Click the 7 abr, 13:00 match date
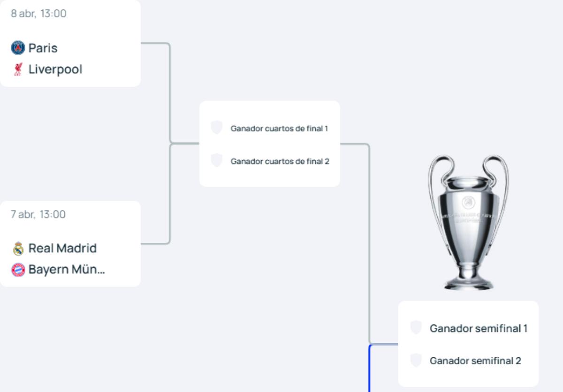Viewport: 563px width, 392px height. point(38,215)
